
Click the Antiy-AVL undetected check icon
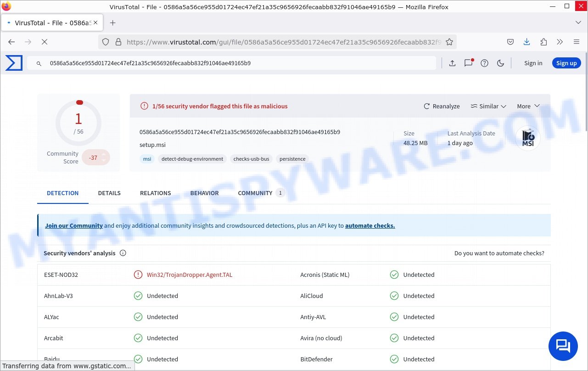coord(394,317)
